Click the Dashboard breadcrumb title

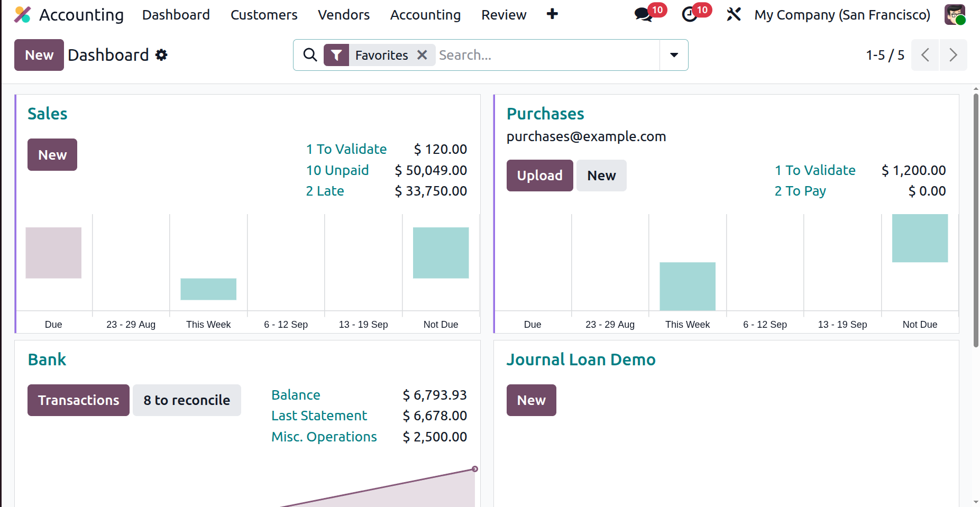pos(108,55)
